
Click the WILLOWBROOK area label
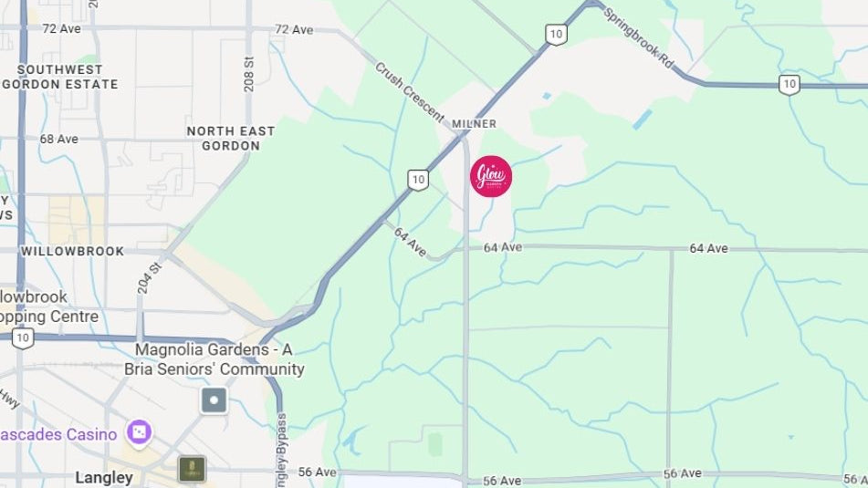[72, 251]
